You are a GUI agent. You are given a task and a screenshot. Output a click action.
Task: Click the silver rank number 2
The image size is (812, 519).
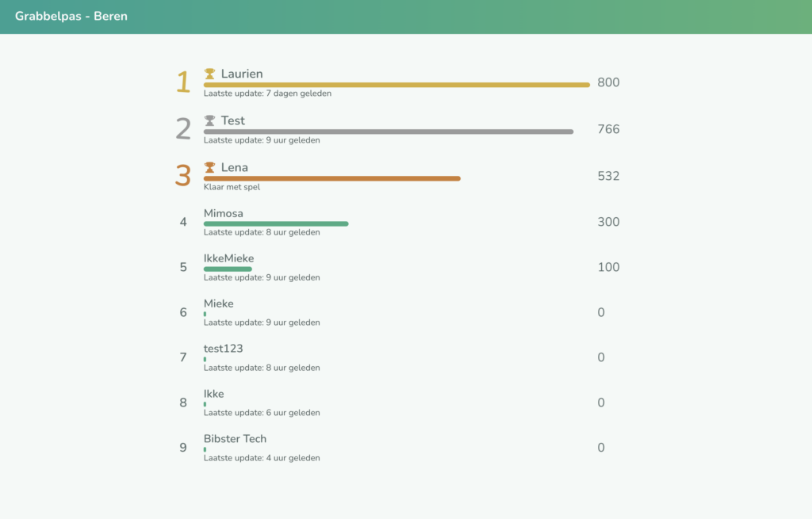pyautogui.click(x=183, y=128)
